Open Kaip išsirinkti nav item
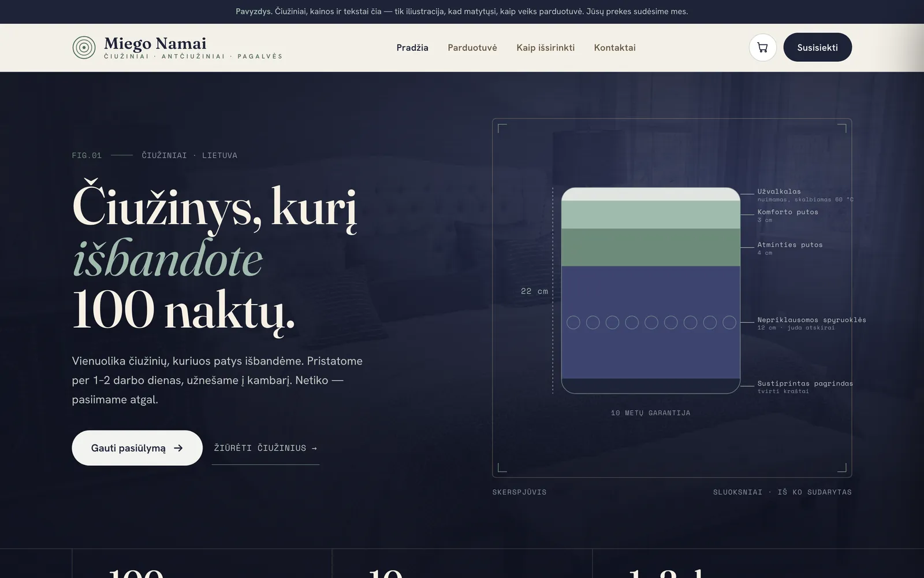The width and height of the screenshot is (924, 578). tap(545, 48)
